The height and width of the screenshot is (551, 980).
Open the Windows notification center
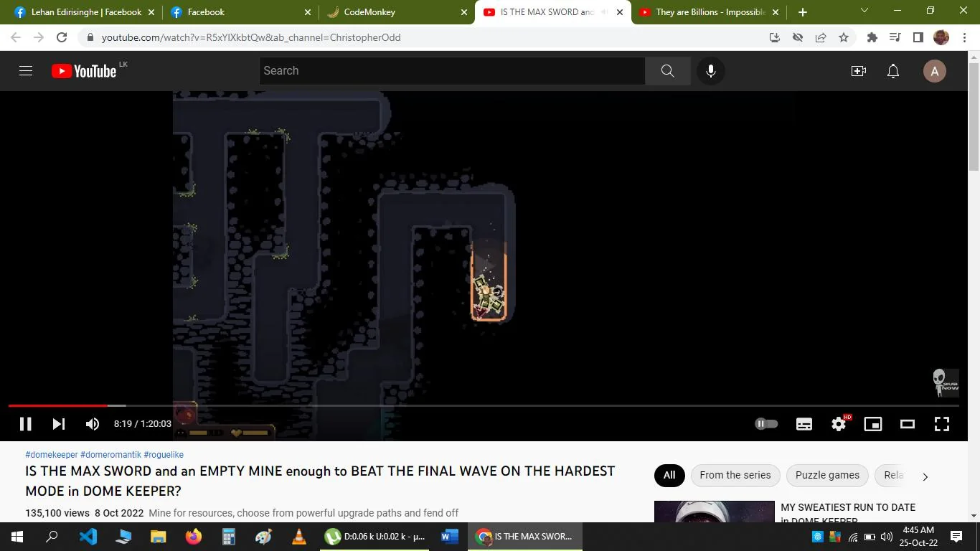[x=956, y=537]
